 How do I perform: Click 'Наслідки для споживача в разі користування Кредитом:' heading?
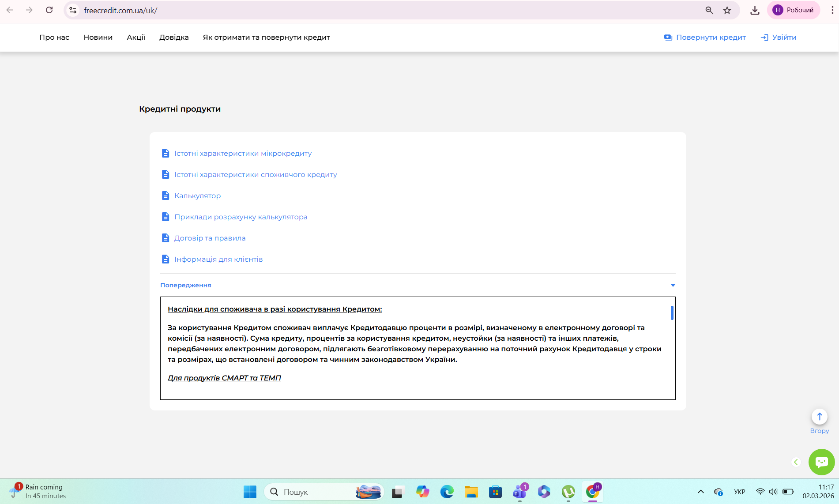coord(275,309)
